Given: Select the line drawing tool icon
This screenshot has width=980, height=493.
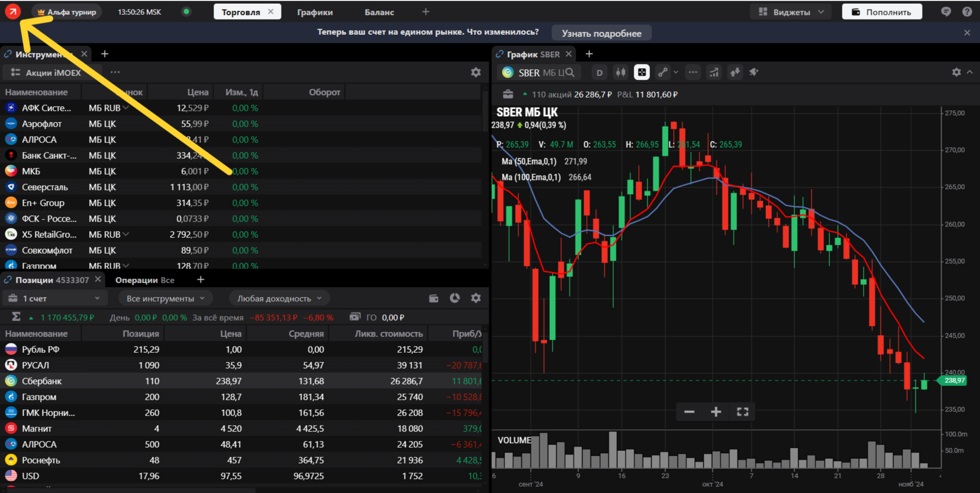Looking at the screenshot, I should pyautogui.click(x=663, y=72).
